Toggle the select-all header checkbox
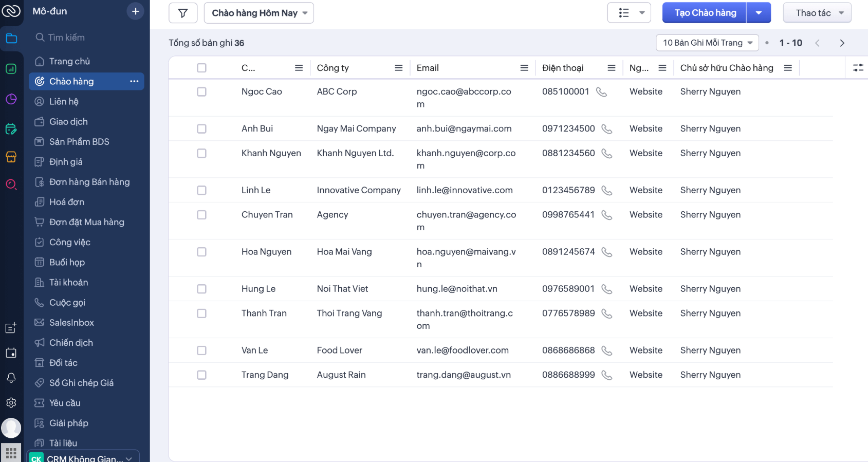Image resolution: width=868 pixels, height=462 pixels. coord(201,68)
